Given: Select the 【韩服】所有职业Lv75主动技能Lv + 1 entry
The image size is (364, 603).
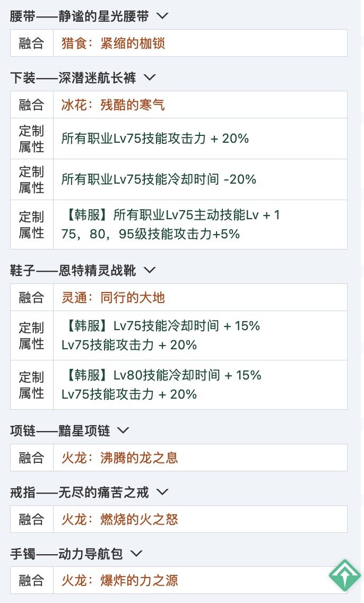Looking at the screenshot, I should pyautogui.click(x=171, y=214).
